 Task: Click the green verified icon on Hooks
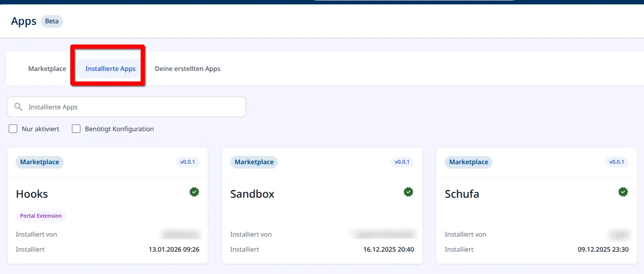pos(194,192)
